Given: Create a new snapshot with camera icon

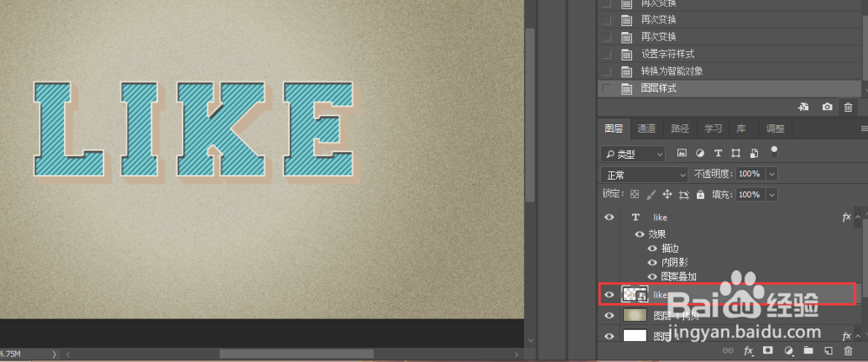Looking at the screenshot, I should point(827,108).
